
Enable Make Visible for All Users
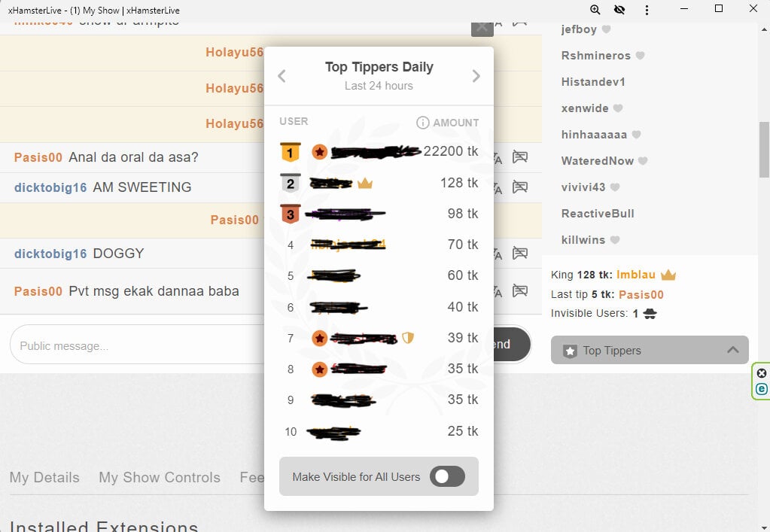pos(447,476)
